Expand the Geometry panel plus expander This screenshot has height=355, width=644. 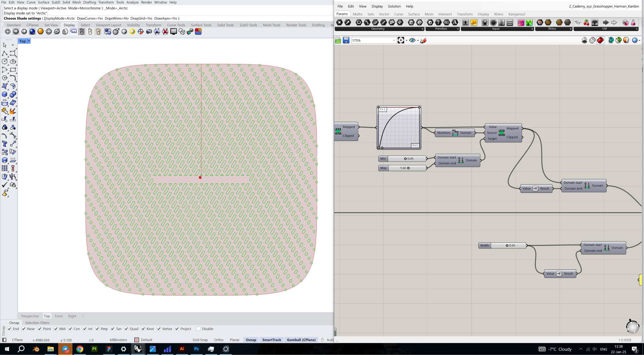(422, 29)
